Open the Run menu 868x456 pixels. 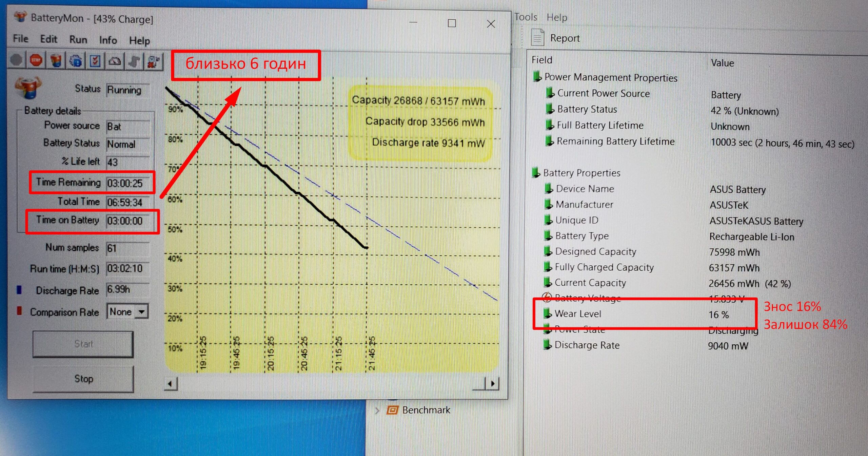point(78,40)
